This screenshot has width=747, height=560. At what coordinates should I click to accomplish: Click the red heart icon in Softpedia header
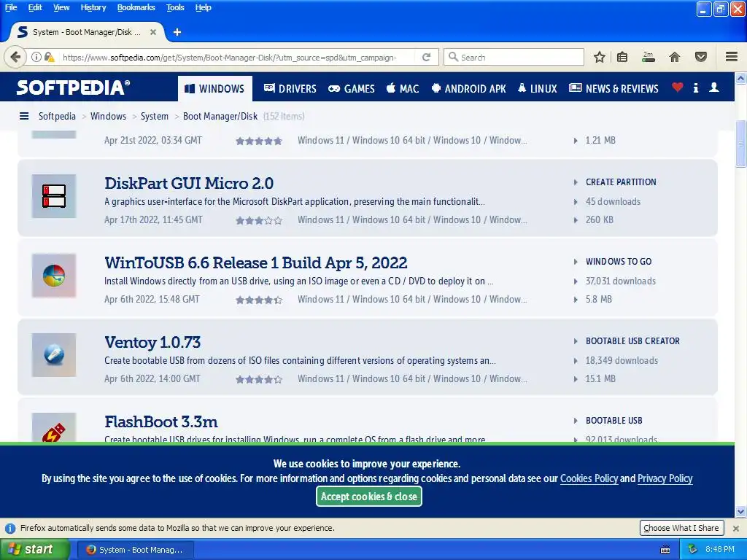[678, 87]
